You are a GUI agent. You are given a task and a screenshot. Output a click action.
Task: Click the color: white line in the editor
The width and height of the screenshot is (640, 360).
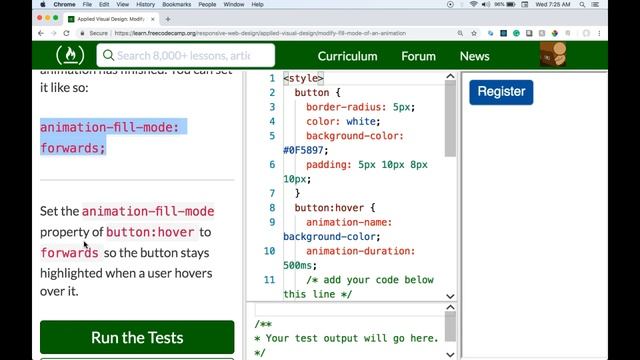pyautogui.click(x=343, y=121)
